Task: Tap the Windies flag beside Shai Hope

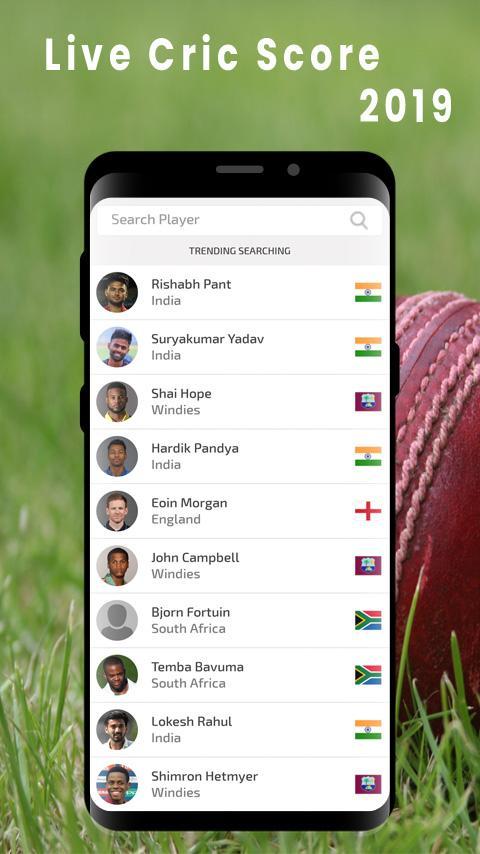Action: (368, 401)
